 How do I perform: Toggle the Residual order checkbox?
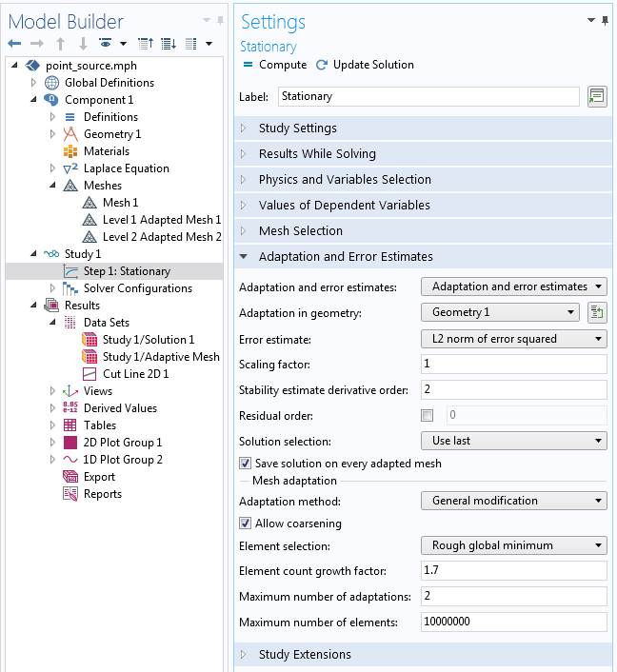428,415
